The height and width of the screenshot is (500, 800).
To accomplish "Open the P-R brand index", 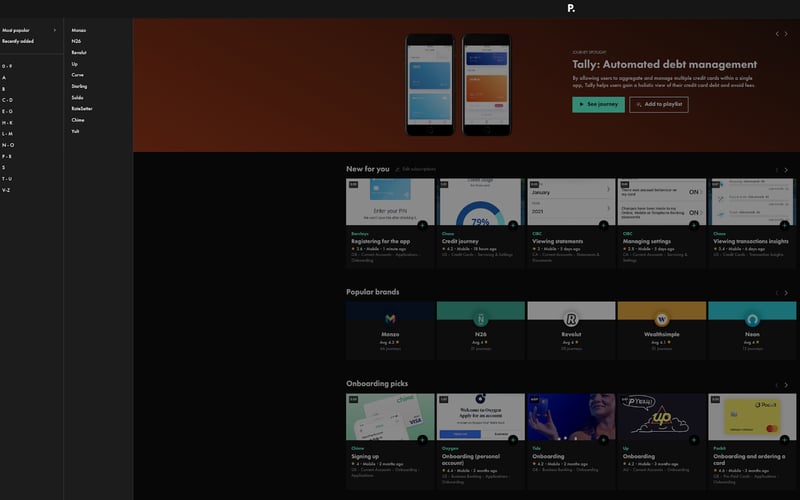I will pyautogui.click(x=7, y=156).
